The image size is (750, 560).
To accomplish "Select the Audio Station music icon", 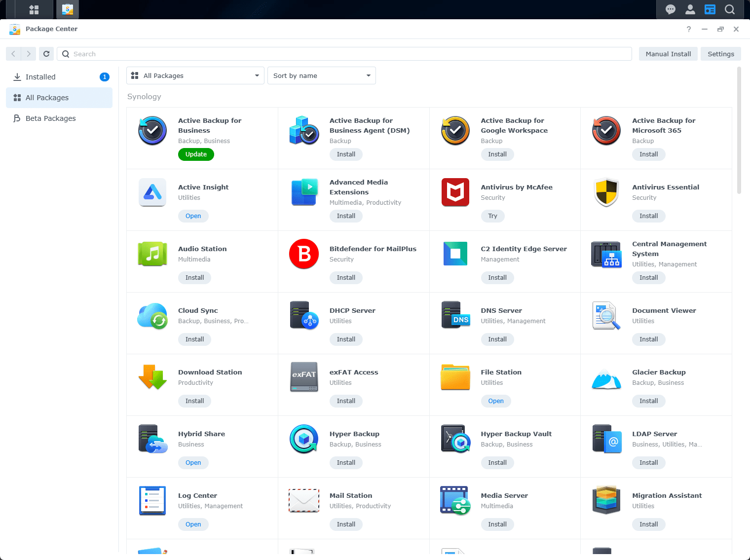I will coord(152,254).
